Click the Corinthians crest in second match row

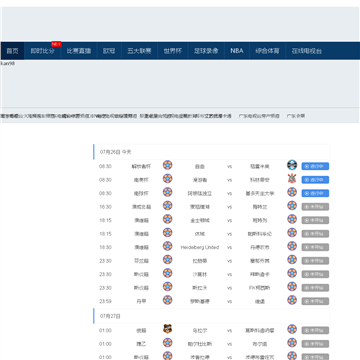[292, 179]
